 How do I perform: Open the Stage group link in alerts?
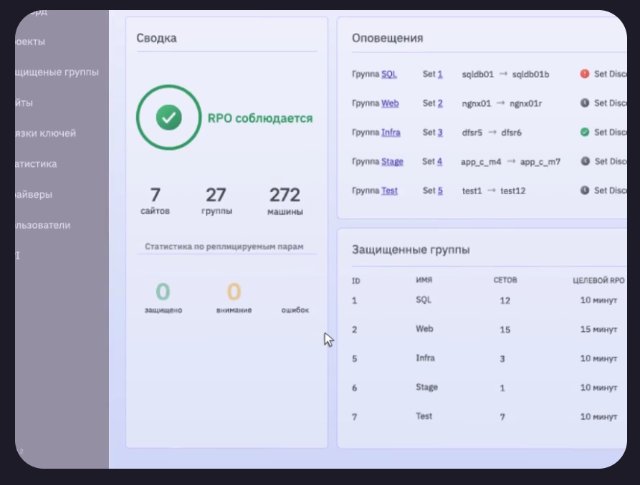tap(392, 162)
